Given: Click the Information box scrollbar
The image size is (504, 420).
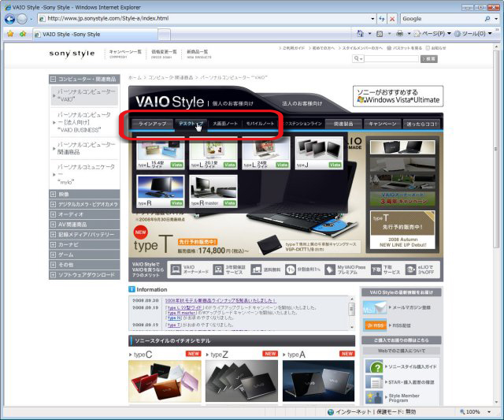Looking at the screenshot, I should point(352,314).
